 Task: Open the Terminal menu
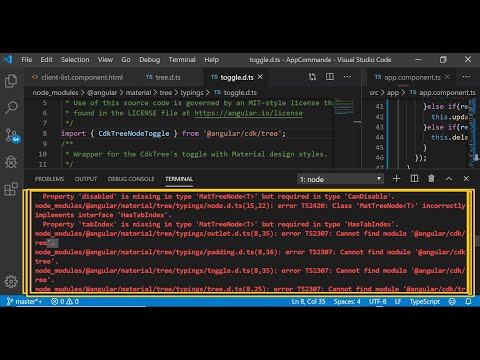tap(182, 60)
